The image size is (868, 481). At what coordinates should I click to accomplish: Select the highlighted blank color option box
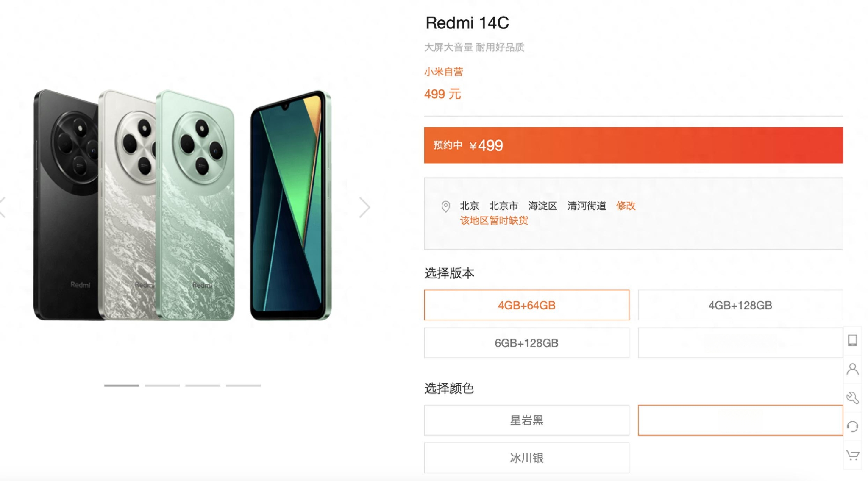coord(740,420)
